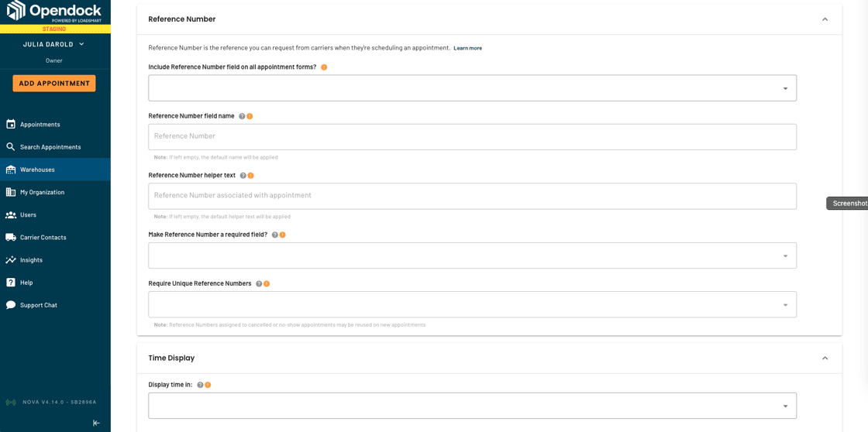Click the My Organization building icon
Screen dimensions: 868x432
(x=11, y=192)
